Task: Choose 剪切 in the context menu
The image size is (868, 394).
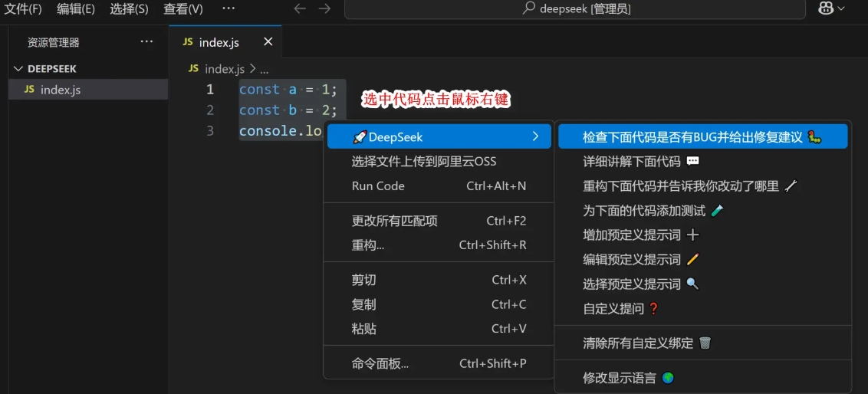Action: click(439, 280)
